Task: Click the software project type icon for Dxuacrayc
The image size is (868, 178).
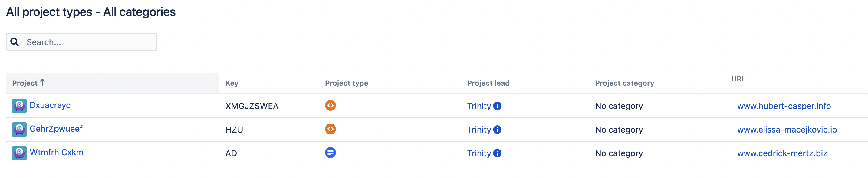Action: (x=330, y=106)
